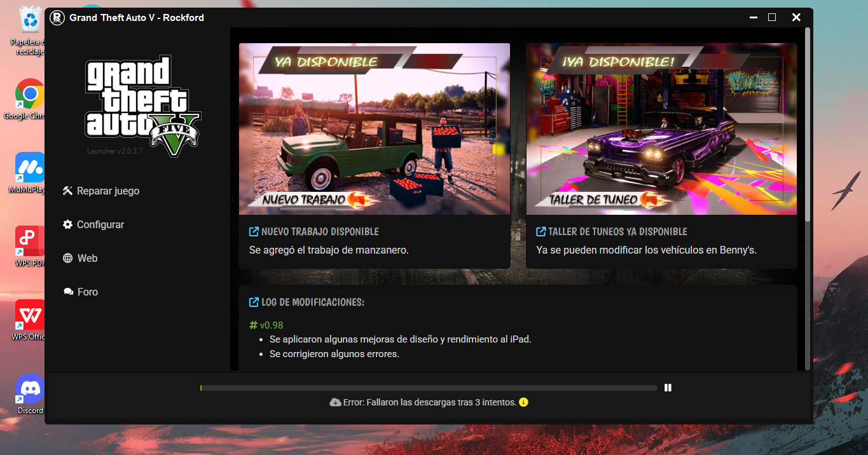The image size is (868, 455).
Task: Open Configurar settings menu item
Action: (x=100, y=225)
